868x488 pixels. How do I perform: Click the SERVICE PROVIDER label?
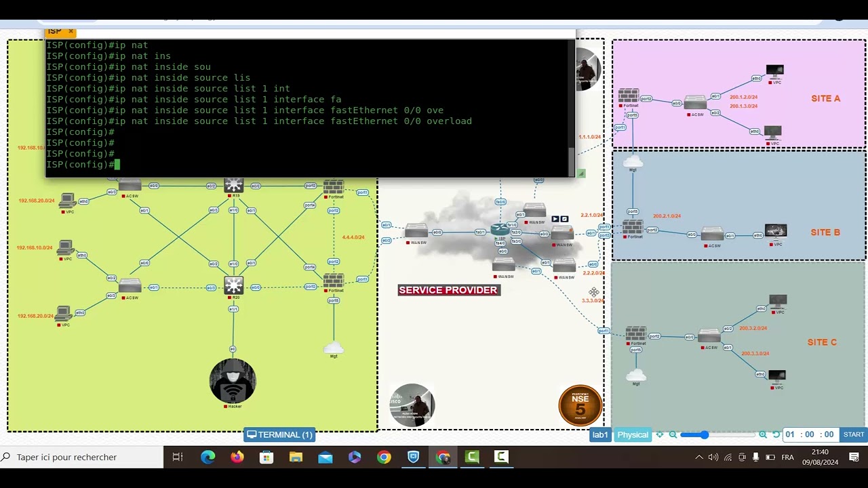coord(448,290)
